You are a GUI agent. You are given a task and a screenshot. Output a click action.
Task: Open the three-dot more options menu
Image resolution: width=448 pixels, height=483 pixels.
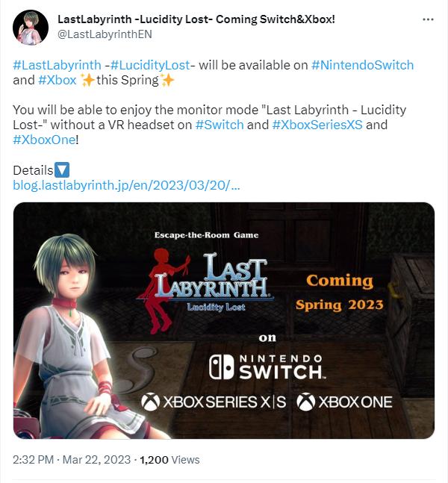pyautogui.click(x=428, y=19)
